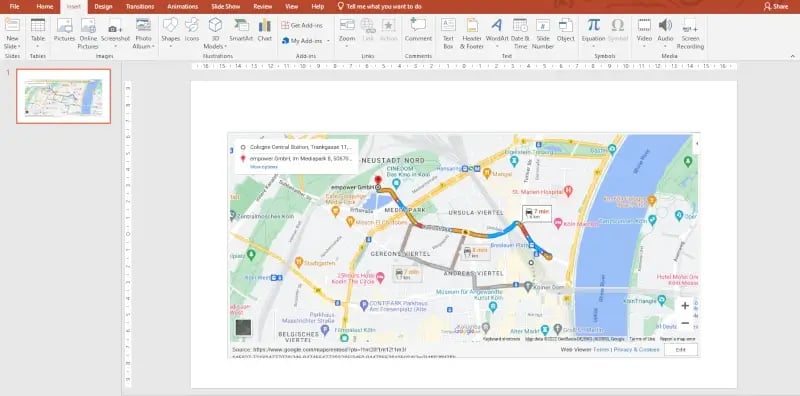Open the Photo Album tool
Screen dimensions: 800x396
pyautogui.click(x=143, y=34)
